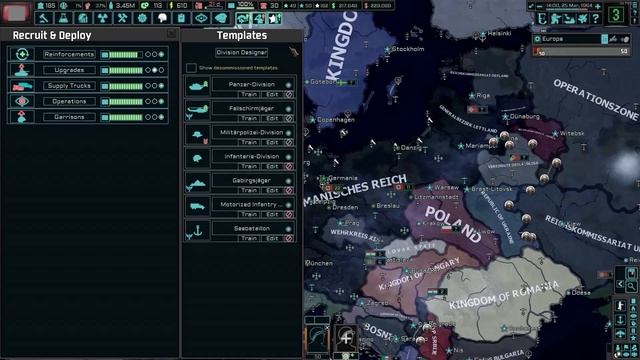The height and width of the screenshot is (360, 640).
Task: Switch to third highlighted map mode tab
Action: [x=274, y=18]
